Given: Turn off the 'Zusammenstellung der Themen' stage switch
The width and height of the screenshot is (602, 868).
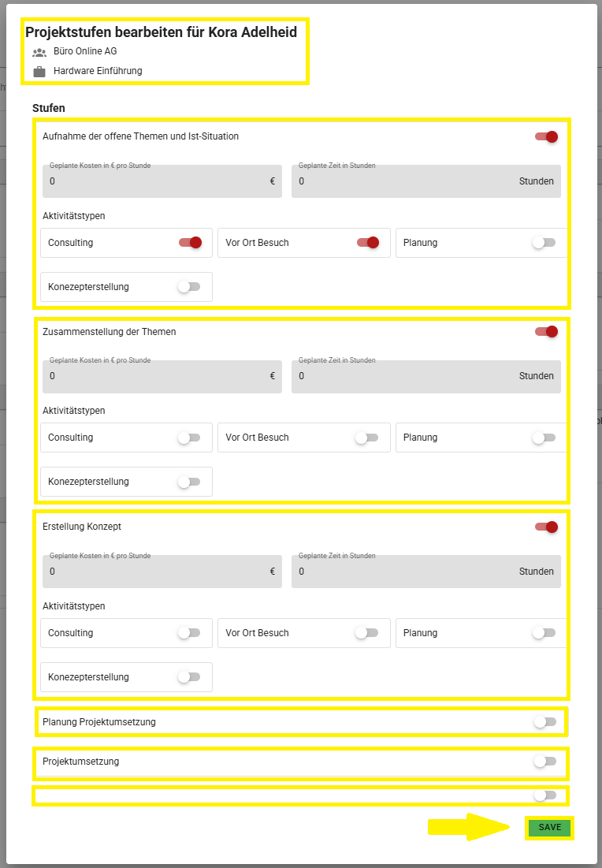Looking at the screenshot, I should (546, 332).
